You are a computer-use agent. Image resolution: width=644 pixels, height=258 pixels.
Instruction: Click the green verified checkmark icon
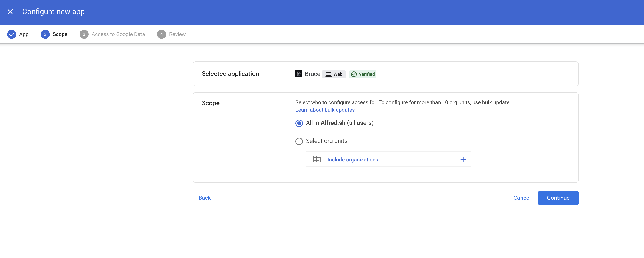click(x=354, y=74)
